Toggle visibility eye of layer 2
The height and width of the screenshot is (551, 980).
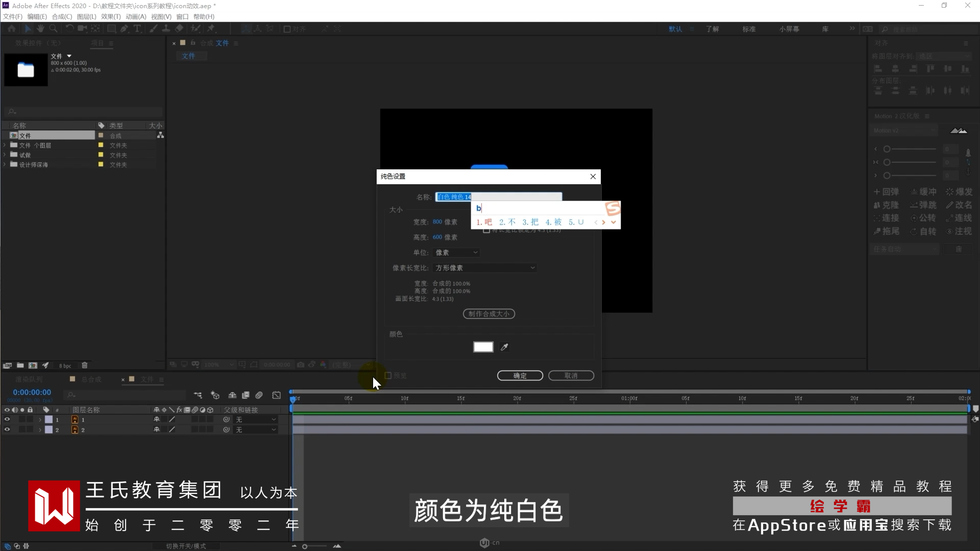pyautogui.click(x=7, y=430)
